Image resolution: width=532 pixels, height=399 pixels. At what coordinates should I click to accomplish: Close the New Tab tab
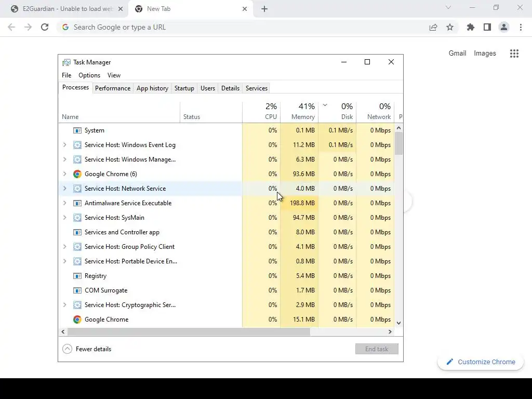coord(245,9)
